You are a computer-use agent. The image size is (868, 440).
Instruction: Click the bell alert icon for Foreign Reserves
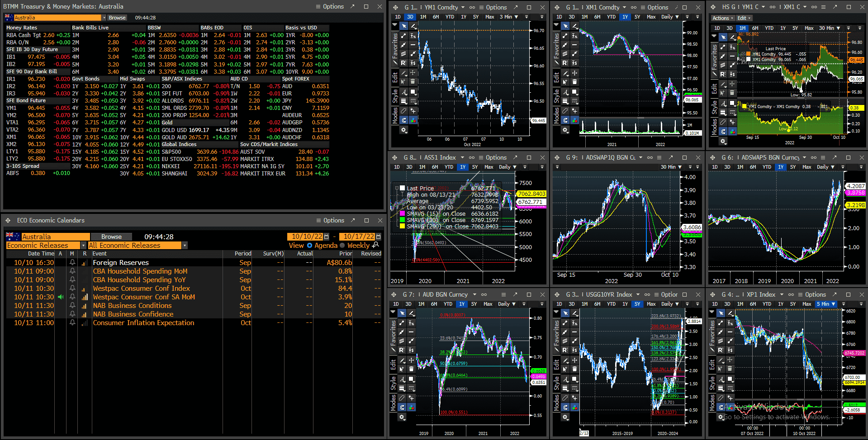click(x=72, y=262)
